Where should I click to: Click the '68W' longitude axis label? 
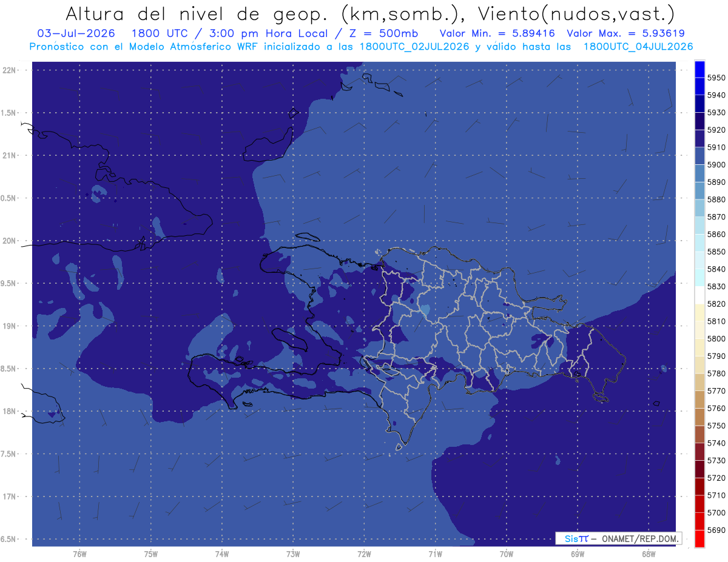[648, 554]
